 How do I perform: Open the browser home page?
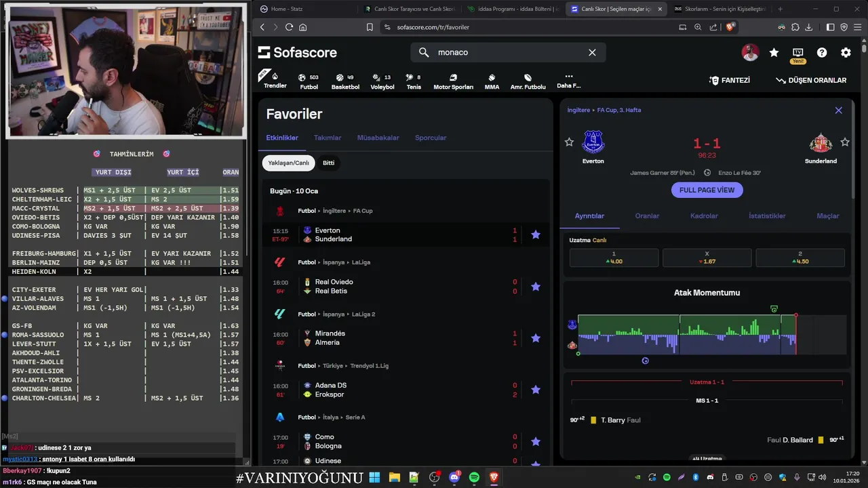[x=303, y=27]
